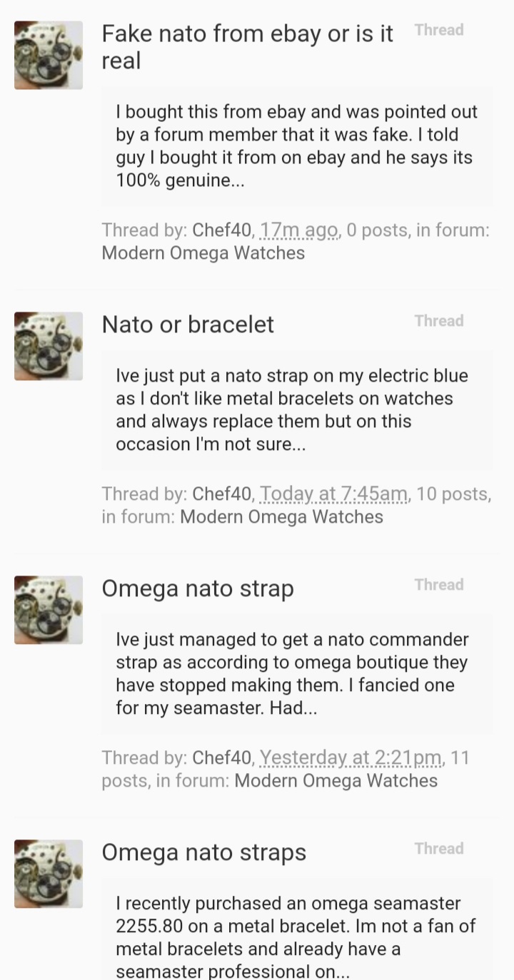Image resolution: width=514 pixels, height=980 pixels.
Task: Click Chef40 username in 'Omega nato strap' result
Action: tap(222, 757)
